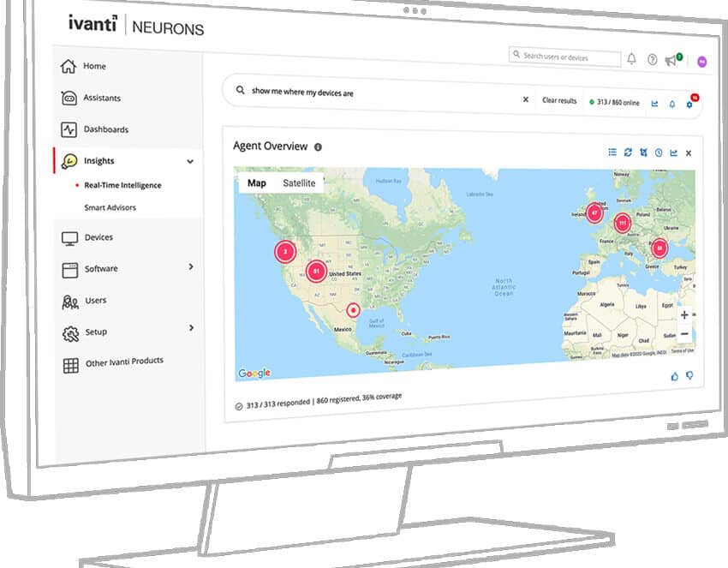Open the Home page from sidebar

(x=94, y=66)
